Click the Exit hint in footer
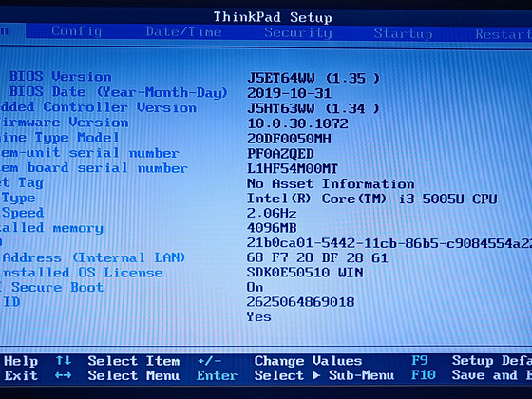 20,376
